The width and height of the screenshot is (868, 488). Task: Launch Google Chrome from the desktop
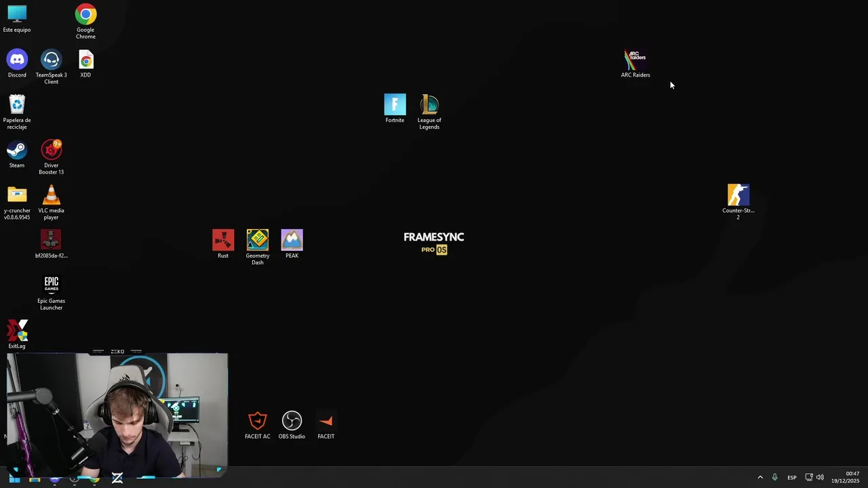coord(85,21)
